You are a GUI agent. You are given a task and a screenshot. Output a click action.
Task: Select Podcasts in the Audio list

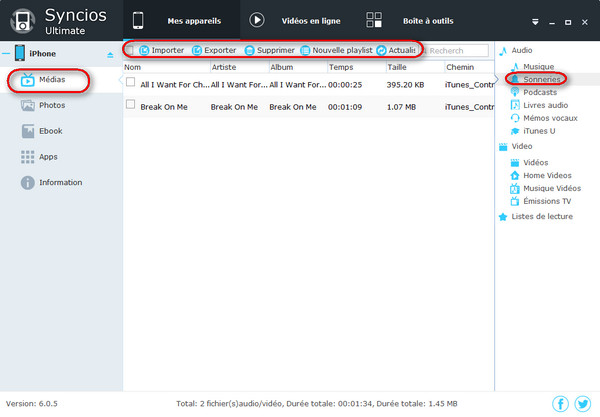pyautogui.click(x=539, y=92)
